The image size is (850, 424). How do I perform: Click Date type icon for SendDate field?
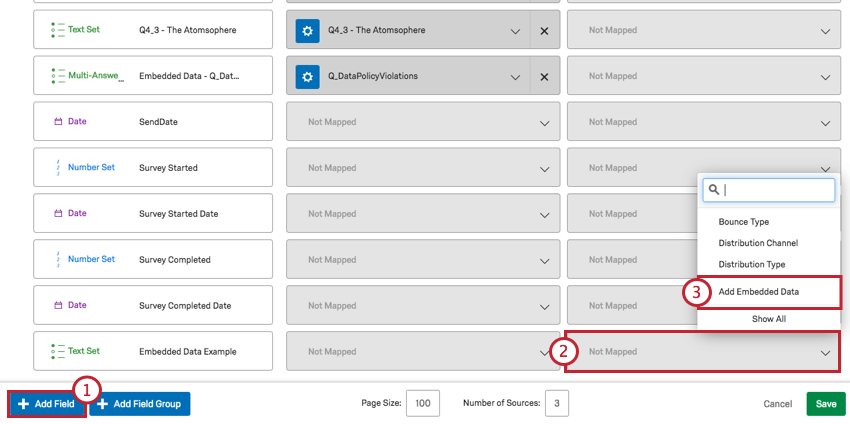(57, 122)
